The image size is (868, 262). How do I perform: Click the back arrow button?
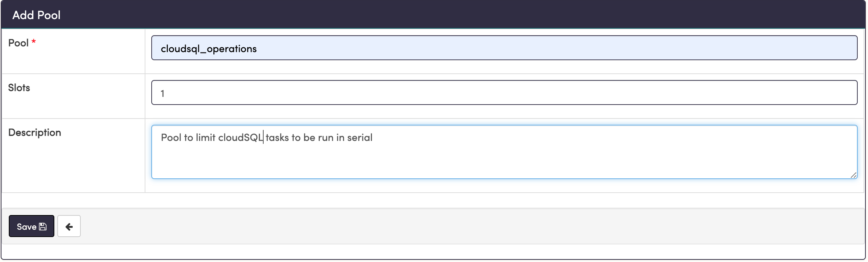pos(69,226)
